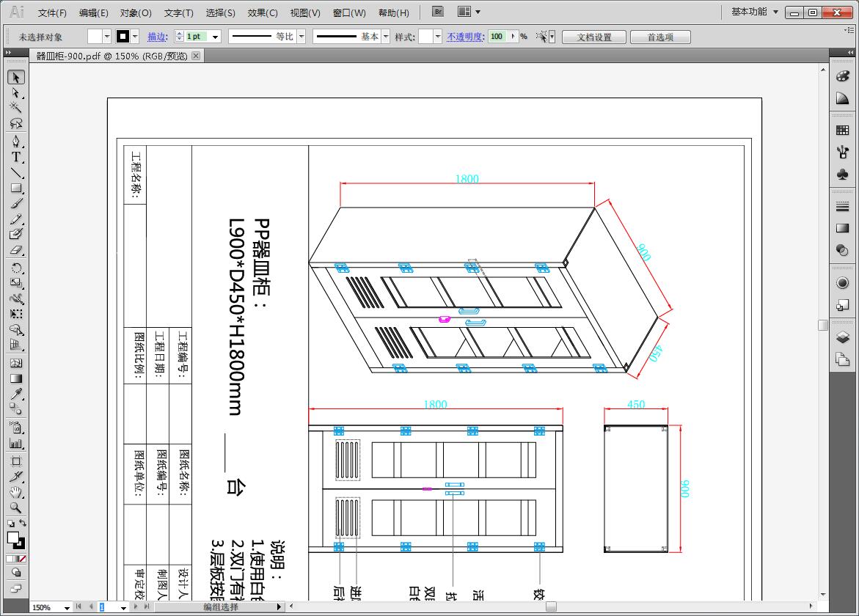
Task: Open the 对象(O) menu
Action: coord(136,12)
